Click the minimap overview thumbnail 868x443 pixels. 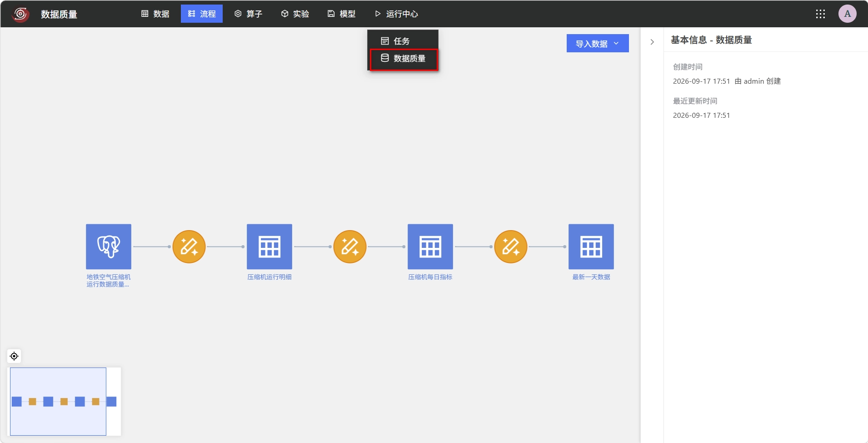[65, 402]
